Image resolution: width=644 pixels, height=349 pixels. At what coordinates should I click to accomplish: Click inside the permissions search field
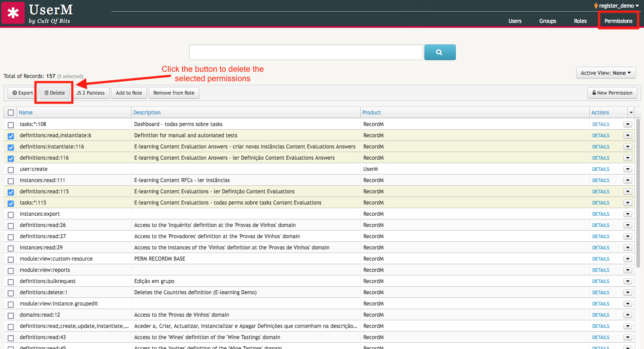[x=306, y=52]
